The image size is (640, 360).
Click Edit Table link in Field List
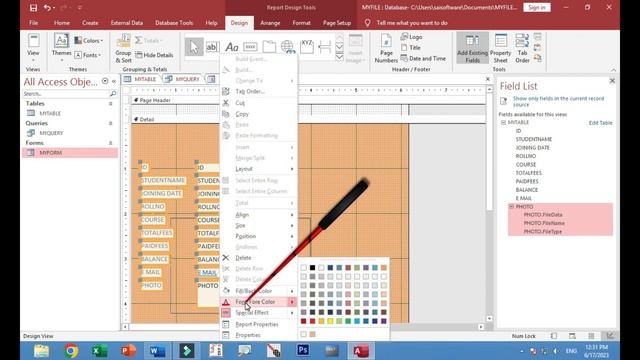coord(600,122)
